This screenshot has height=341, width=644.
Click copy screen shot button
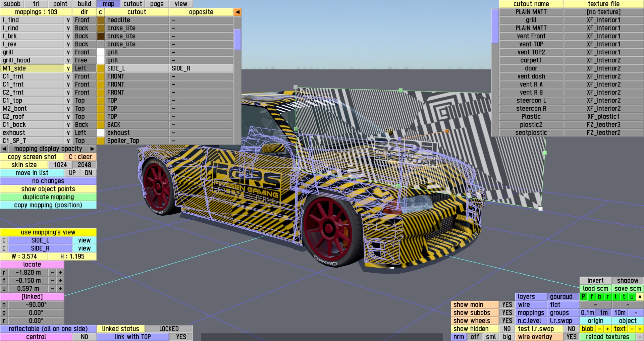coord(32,157)
